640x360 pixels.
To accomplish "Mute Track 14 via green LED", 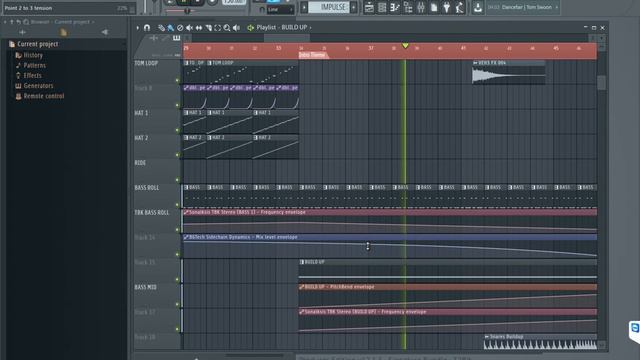I will (177, 255).
